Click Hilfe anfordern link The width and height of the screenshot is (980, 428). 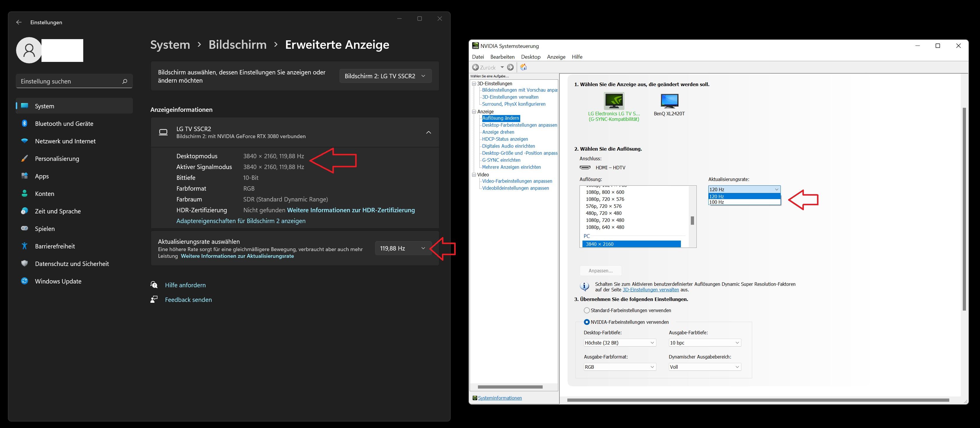(x=185, y=285)
